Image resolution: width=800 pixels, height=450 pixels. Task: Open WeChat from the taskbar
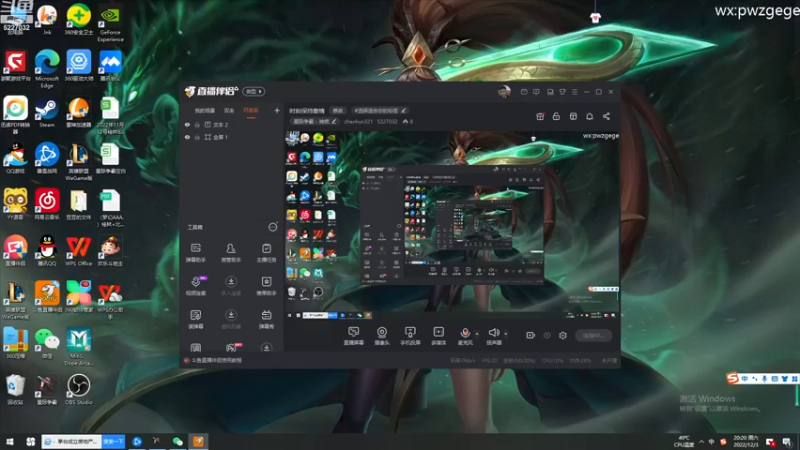click(178, 442)
